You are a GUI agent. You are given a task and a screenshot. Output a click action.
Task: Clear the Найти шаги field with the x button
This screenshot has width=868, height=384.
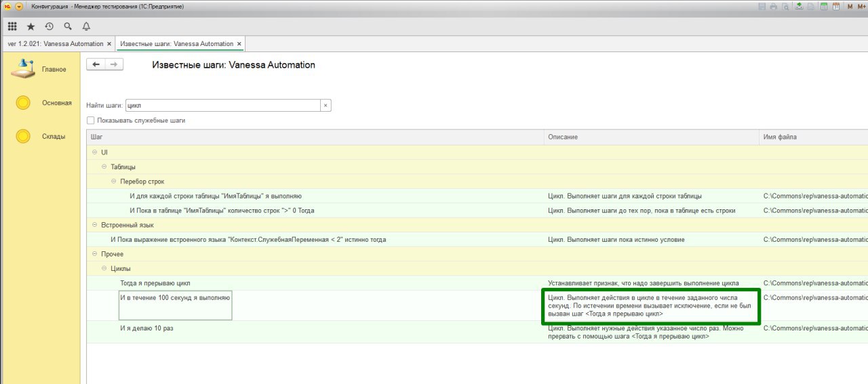pos(325,106)
